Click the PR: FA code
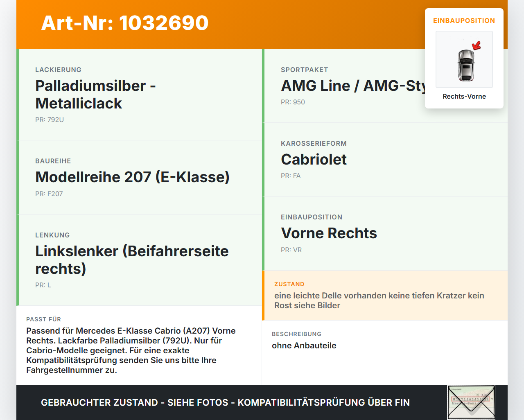Viewport: 524px width, 420px height. point(291,176)
